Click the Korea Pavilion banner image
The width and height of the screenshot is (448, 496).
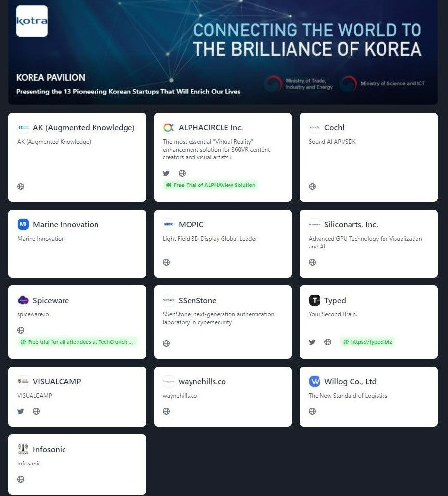pyautogui.click(x=223, y=52)
